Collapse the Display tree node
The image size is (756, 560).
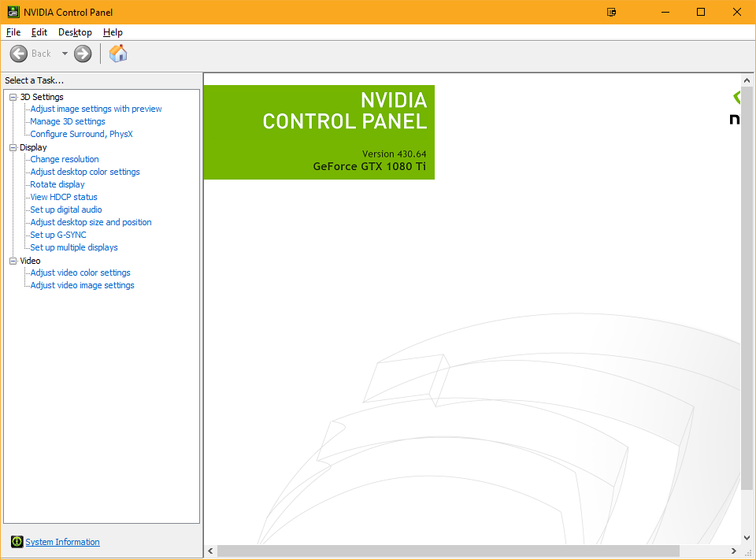[13, 147]
